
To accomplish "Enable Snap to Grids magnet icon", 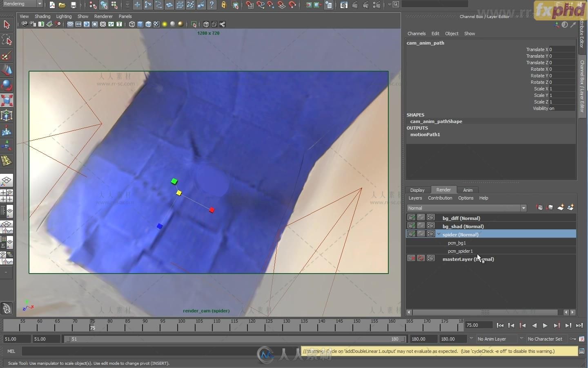I will point(249,5).
